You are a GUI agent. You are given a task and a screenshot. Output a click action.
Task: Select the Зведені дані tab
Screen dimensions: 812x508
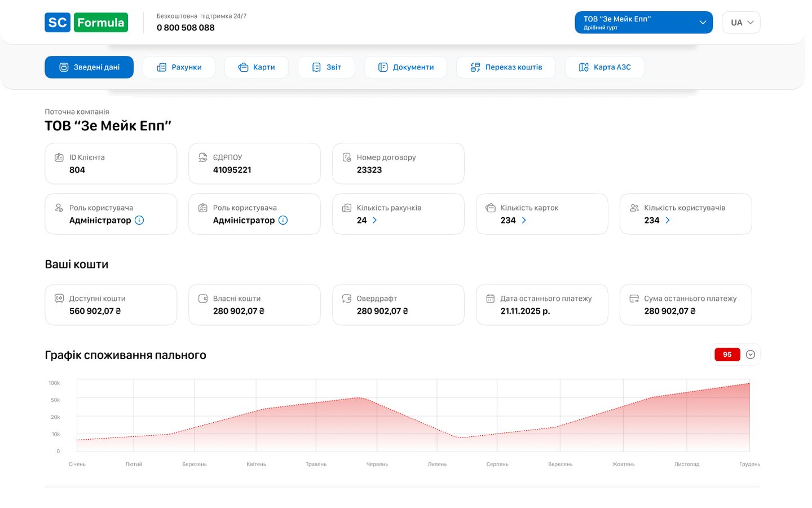coord(89,67)
